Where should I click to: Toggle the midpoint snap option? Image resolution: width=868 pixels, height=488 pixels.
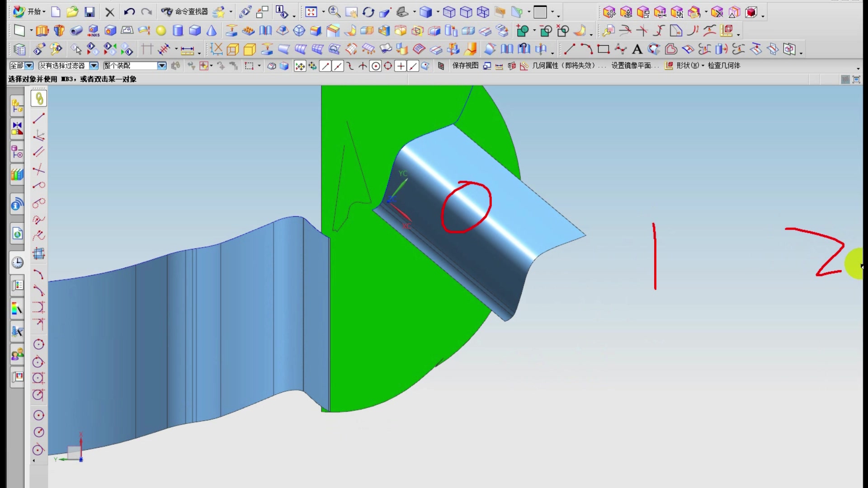point(338,66)
